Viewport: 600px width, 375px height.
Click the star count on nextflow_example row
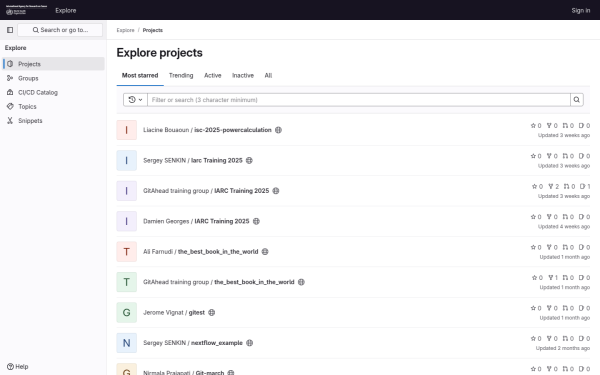coord(536,339)
